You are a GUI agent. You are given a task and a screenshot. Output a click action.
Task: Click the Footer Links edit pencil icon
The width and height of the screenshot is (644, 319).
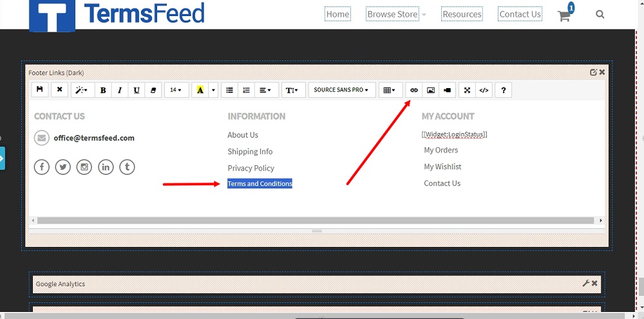click(593, 72)
